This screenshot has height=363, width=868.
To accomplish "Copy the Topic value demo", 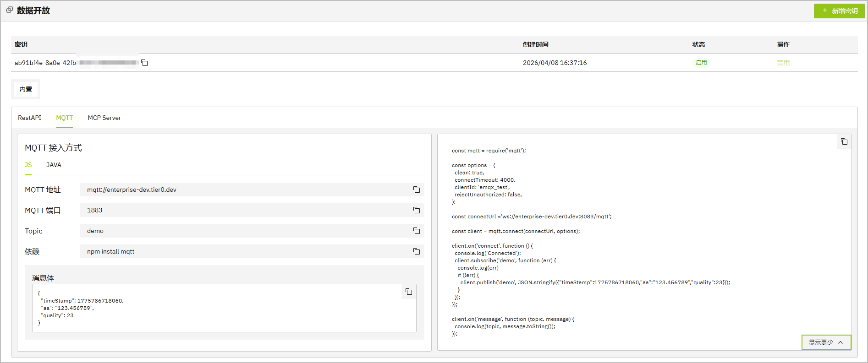I will (417, 231).
